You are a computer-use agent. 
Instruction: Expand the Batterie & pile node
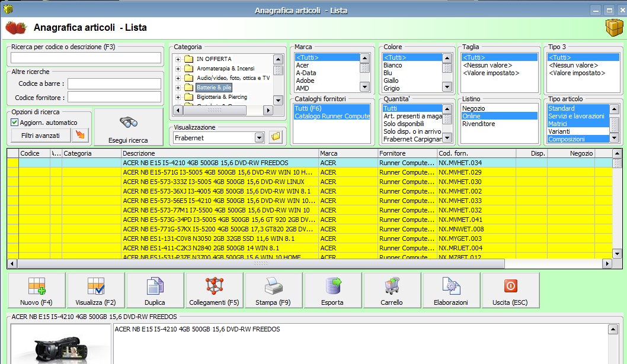(x=178, y=88)
